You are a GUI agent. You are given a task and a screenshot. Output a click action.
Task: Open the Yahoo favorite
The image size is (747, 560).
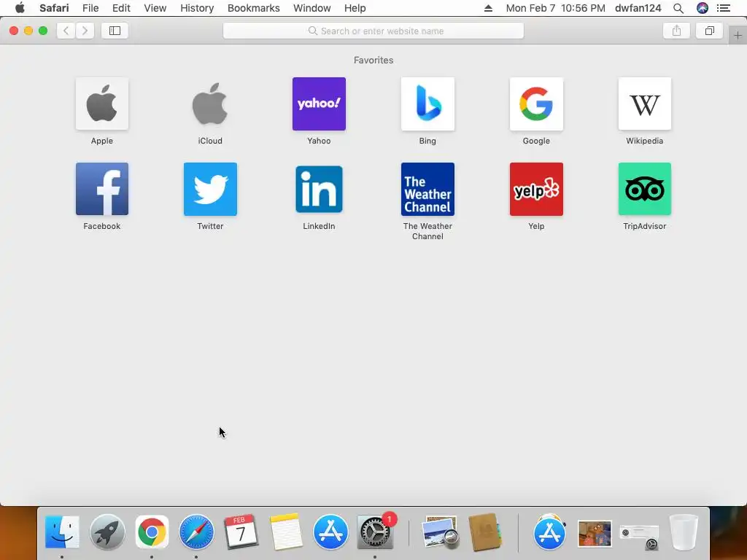(x=319, y=104)
